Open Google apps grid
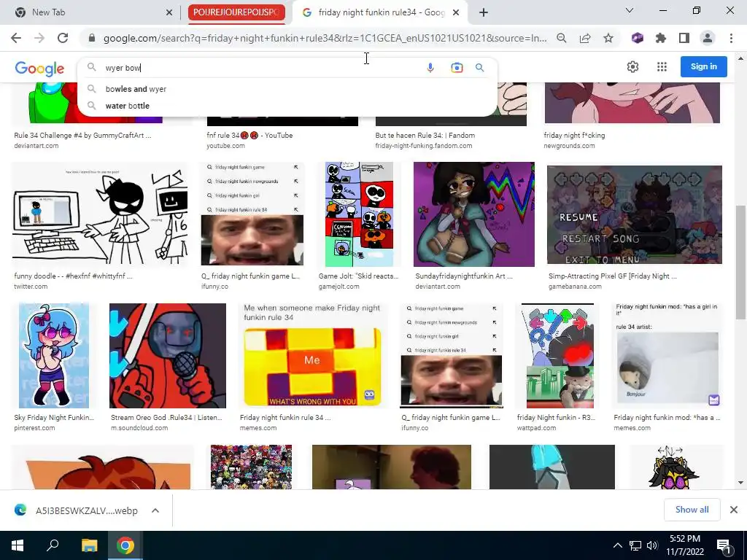This screenshot has width=747, height=560. coord(662,66)
